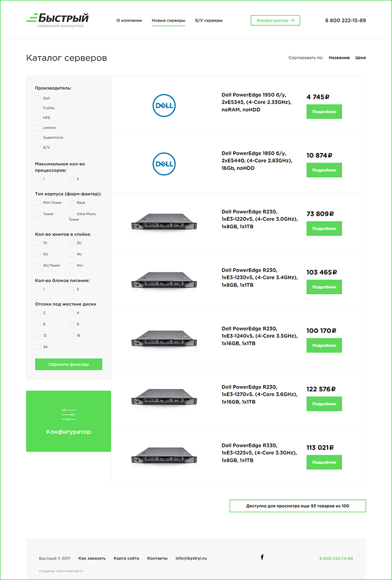Click Подробнее for the 113 021 ₽ server
392x580 pixels.
324,462
